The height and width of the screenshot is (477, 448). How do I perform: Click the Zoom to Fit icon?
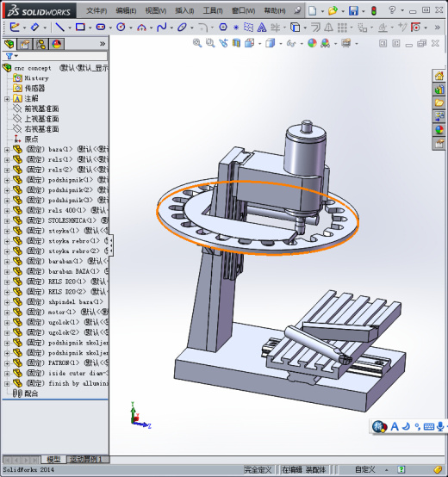197,43
